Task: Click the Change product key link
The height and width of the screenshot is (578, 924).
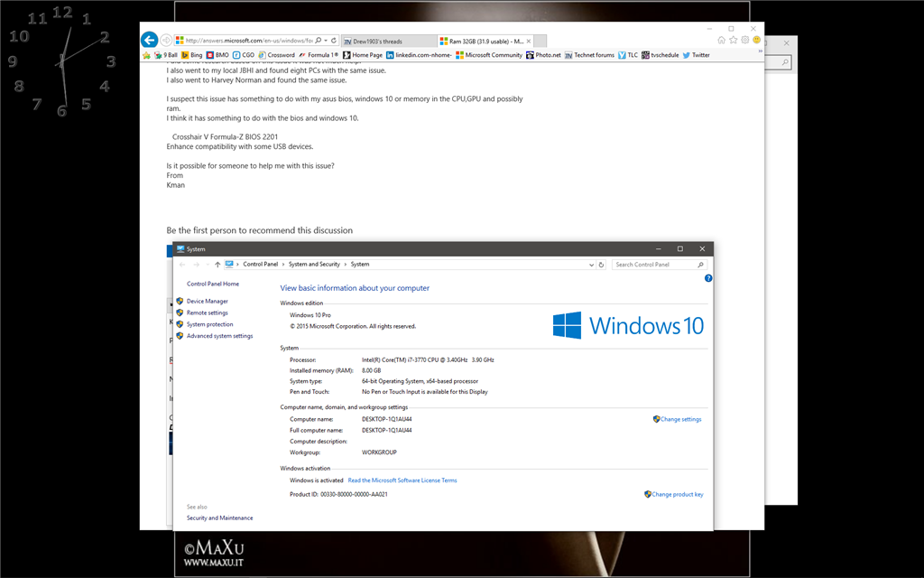Action: pos(677,495)
